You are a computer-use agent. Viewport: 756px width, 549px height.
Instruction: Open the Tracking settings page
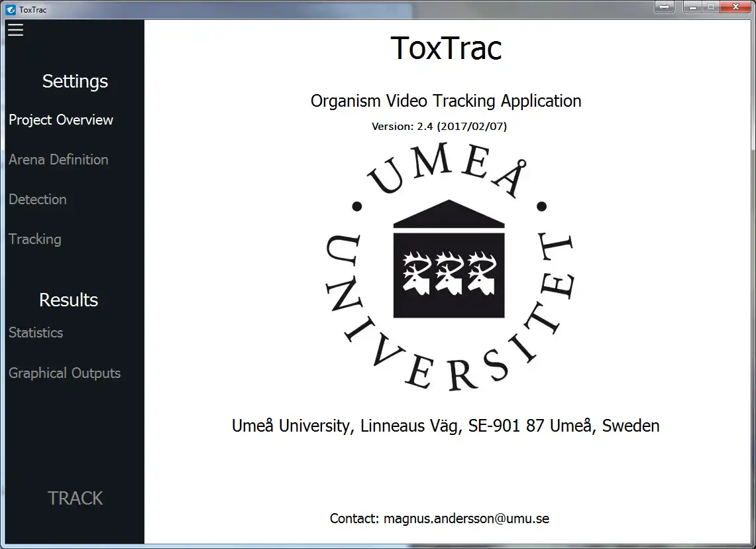34,239
